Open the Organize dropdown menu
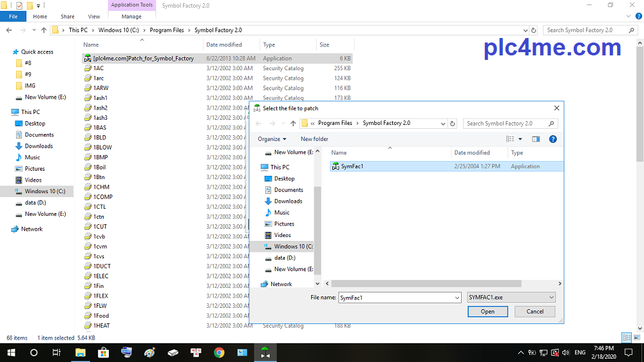The width and height of the screenshot is (644, 362). pyautogui.click(x=272, y=139)
